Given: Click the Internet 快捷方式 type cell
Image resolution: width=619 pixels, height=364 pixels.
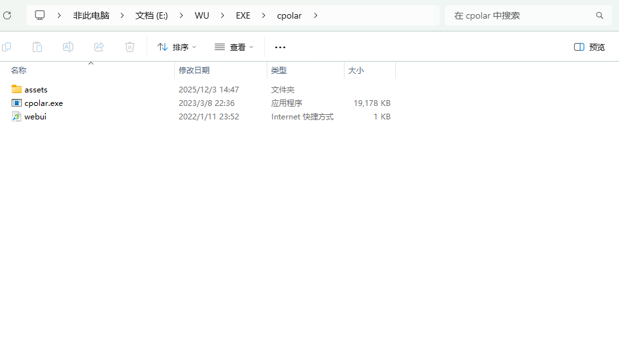Looking at the screenshot, I should coord(302,116).
